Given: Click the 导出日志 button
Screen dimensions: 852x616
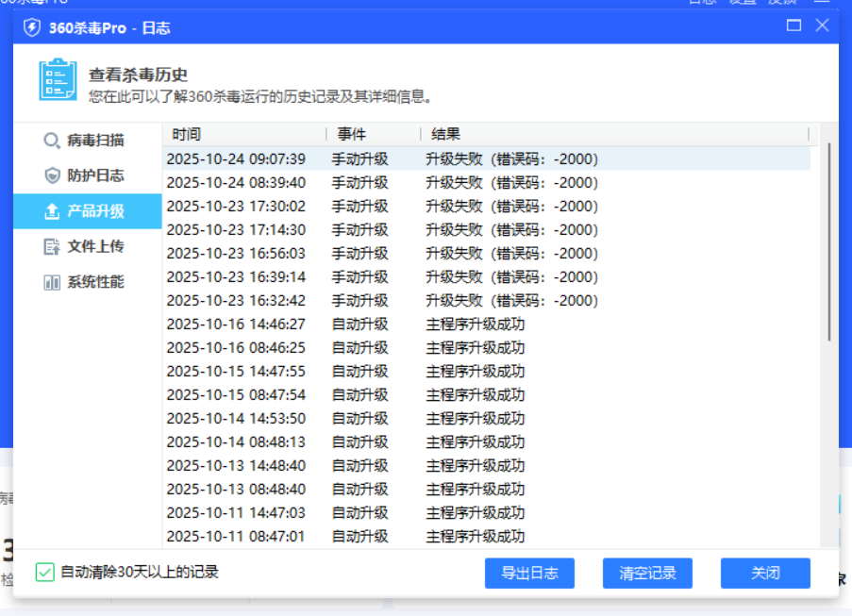Looking at the screenshot, I should pyautogui.click(x=529, y=573).
